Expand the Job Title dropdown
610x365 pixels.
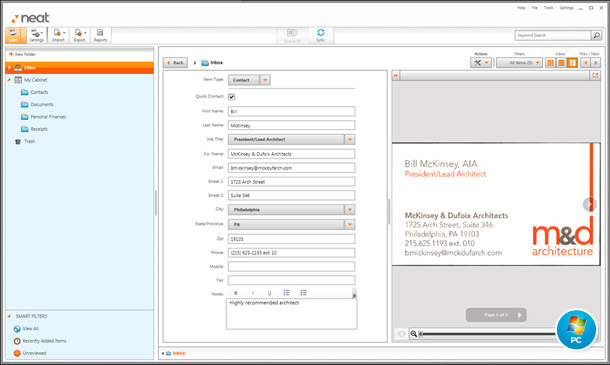tap(349, 139)
